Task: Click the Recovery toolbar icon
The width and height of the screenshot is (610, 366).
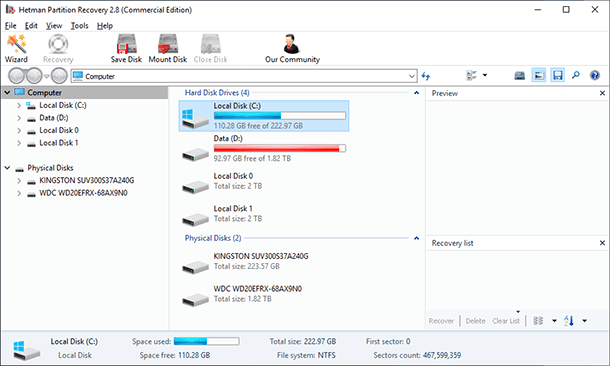Action: (58, 48)
